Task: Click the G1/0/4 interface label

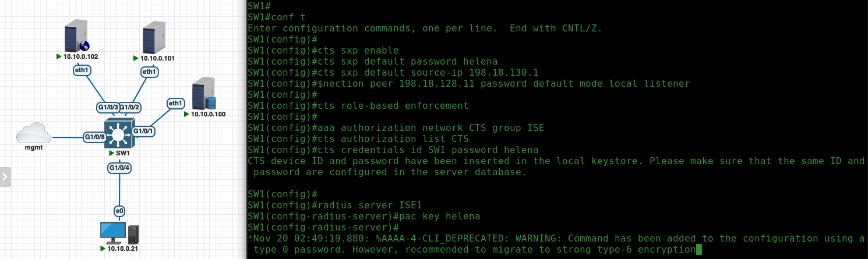Action: [119, 168]
